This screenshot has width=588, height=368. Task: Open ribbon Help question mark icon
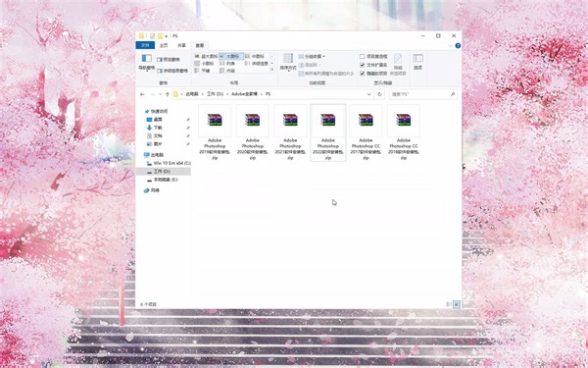(458, 45)
